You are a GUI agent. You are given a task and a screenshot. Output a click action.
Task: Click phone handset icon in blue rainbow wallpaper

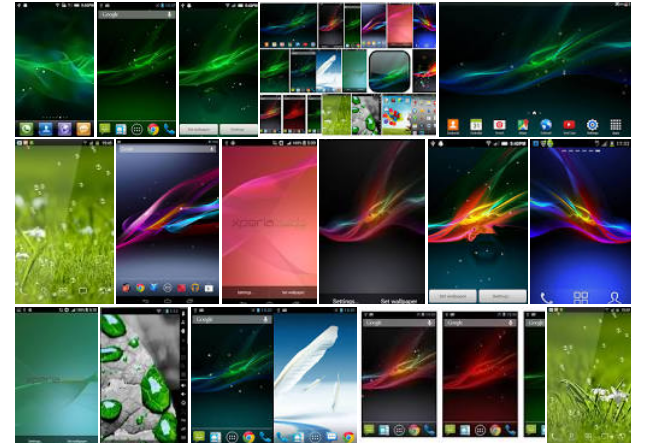click(546, 297)
